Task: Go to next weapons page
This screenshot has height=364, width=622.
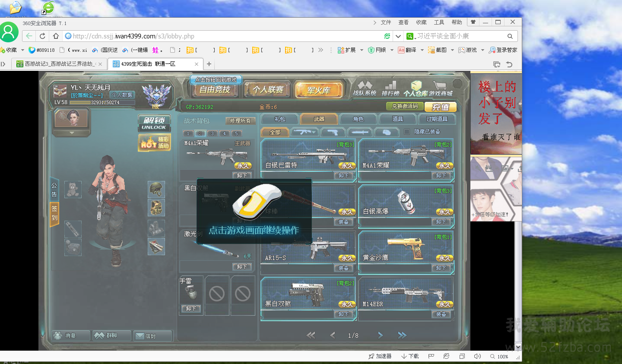Action: [x=380, y=335]
